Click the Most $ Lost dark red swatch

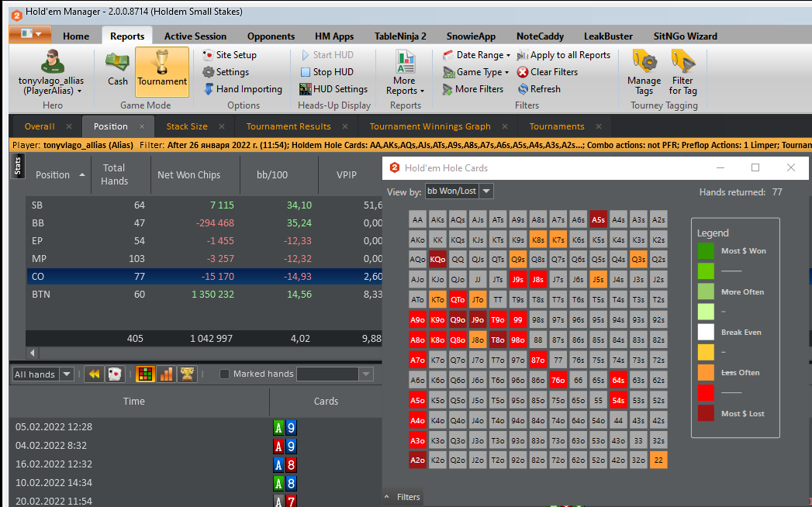click(x=705, y=413)
